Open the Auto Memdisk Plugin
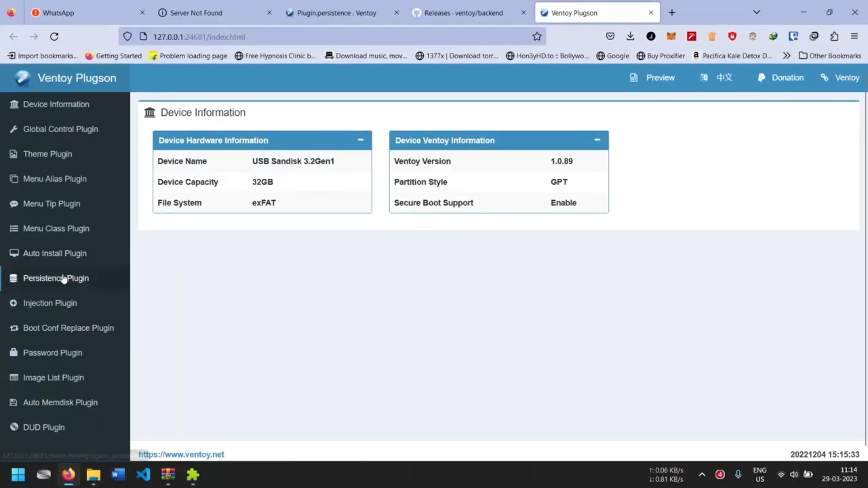The image size is (868, 488). pyautogui.click(x=61, y=402)
